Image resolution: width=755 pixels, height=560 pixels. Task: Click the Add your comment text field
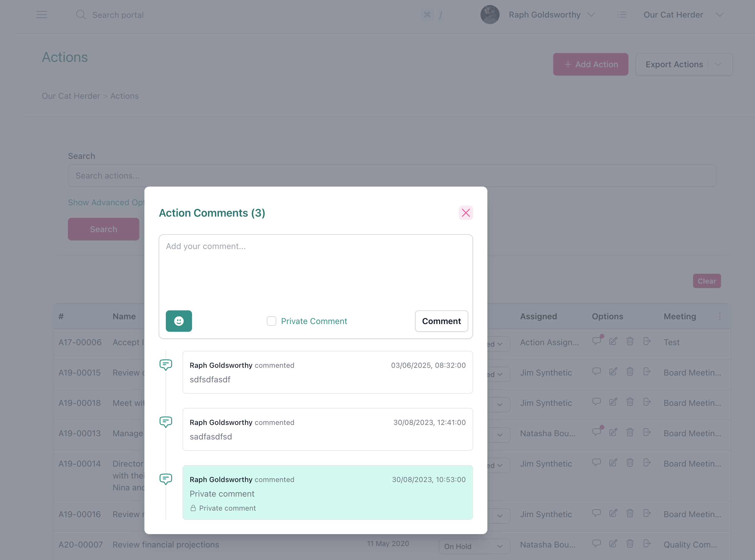[316, 268]
